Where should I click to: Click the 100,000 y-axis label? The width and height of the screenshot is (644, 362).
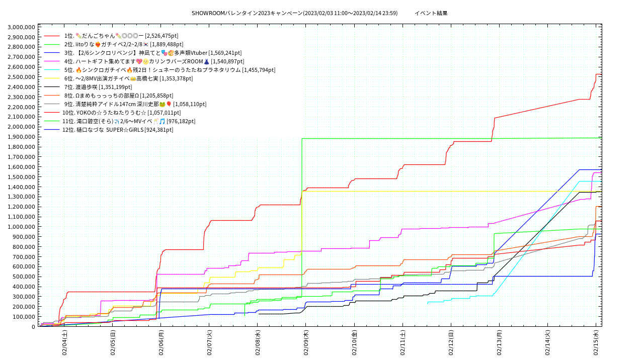pyautogui.click(x=25, y=317)
